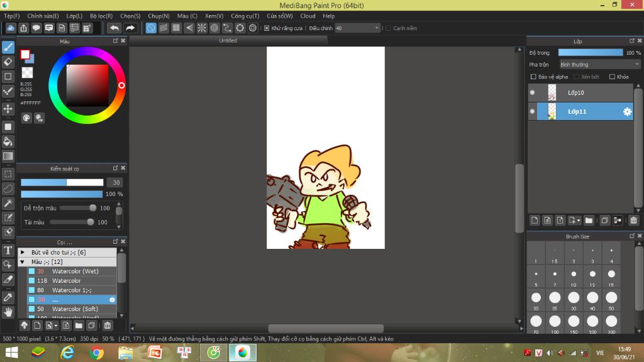The image size is (644, 362).
Task: Create a new layer folder
Action: [x=589, y=221]
